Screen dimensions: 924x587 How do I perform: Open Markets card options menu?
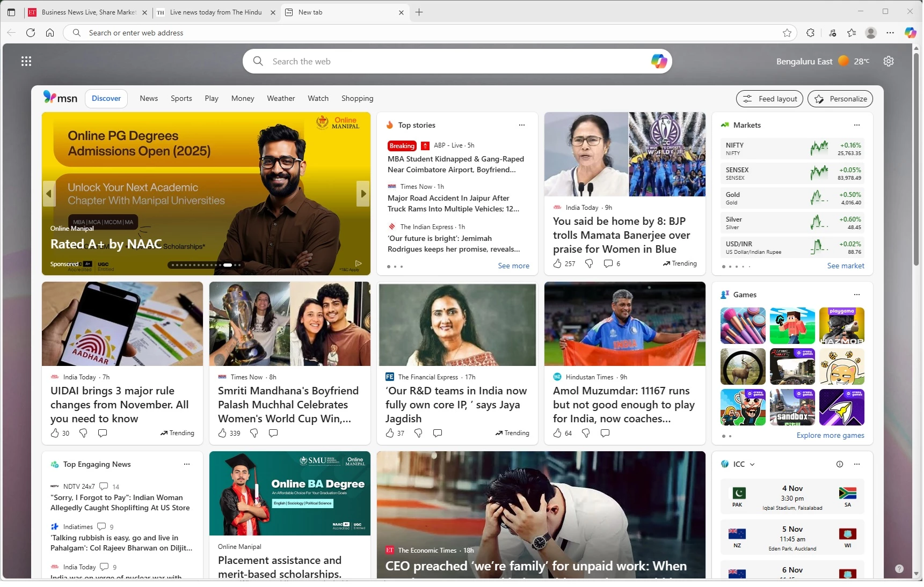tap(857, 125)
